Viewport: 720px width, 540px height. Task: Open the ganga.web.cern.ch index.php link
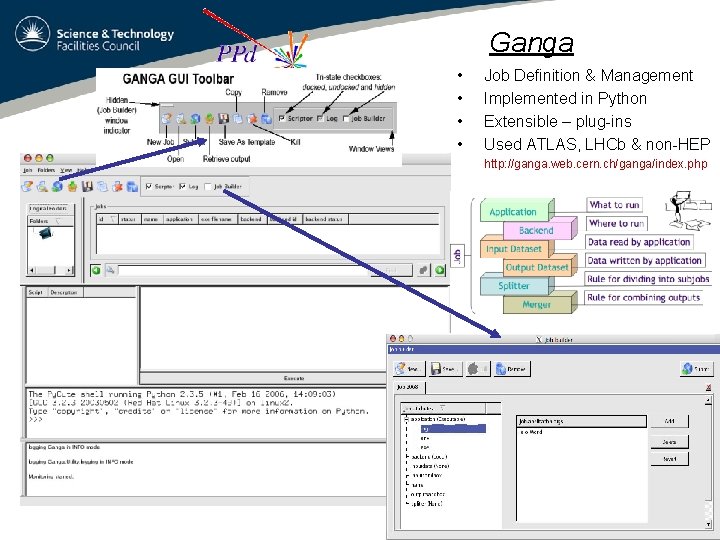tap(596, 164)
